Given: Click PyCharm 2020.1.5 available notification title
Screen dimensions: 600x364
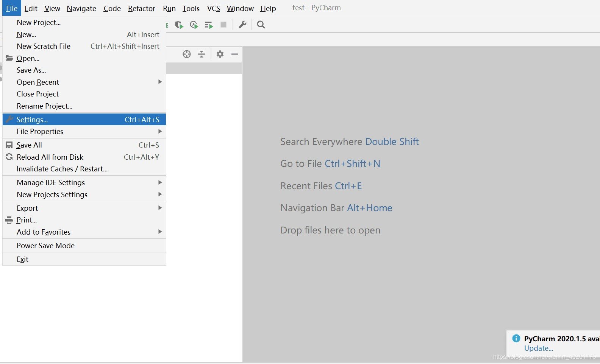Looking at the screenshot, I should 562,339.
